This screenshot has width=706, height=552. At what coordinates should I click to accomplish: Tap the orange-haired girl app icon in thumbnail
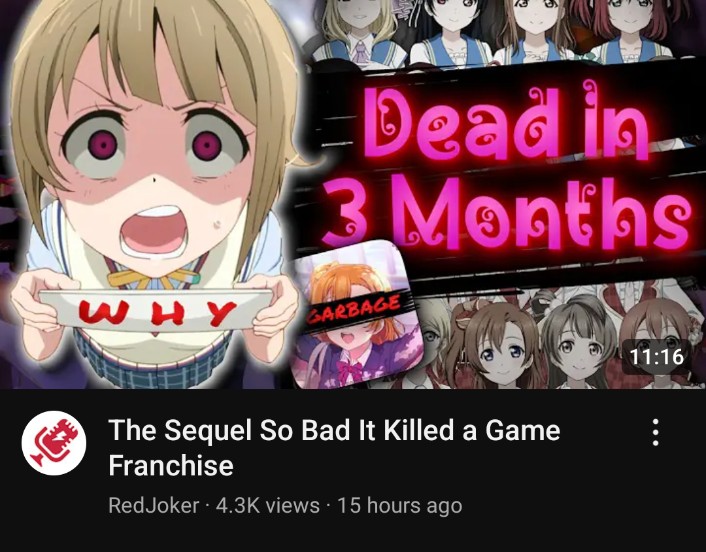(x=356, y=316)
